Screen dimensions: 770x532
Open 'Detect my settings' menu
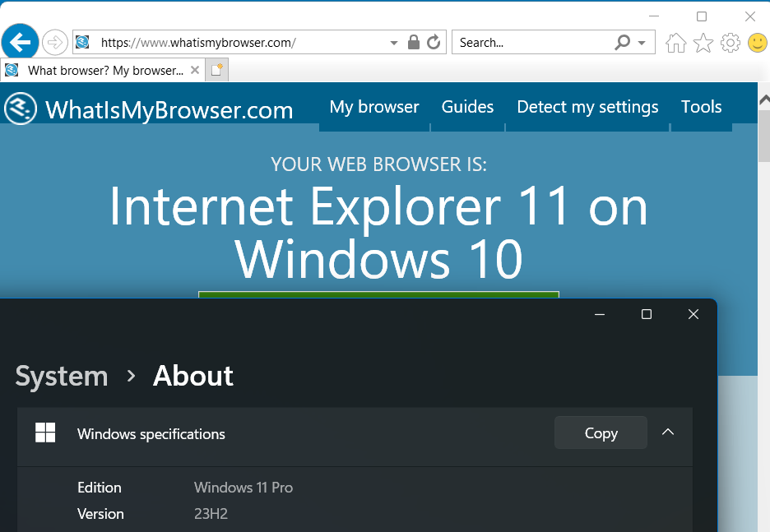[x=587, y=107]
